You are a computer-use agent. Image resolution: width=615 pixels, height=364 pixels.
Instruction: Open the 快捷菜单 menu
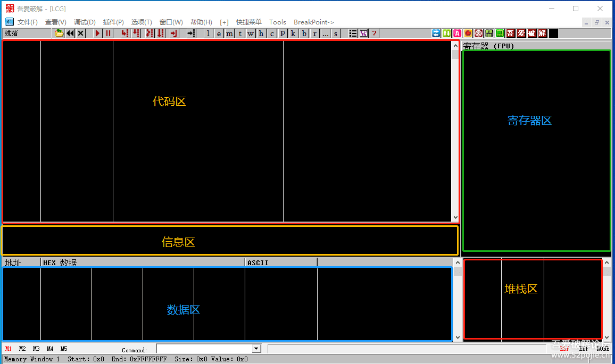248,22
